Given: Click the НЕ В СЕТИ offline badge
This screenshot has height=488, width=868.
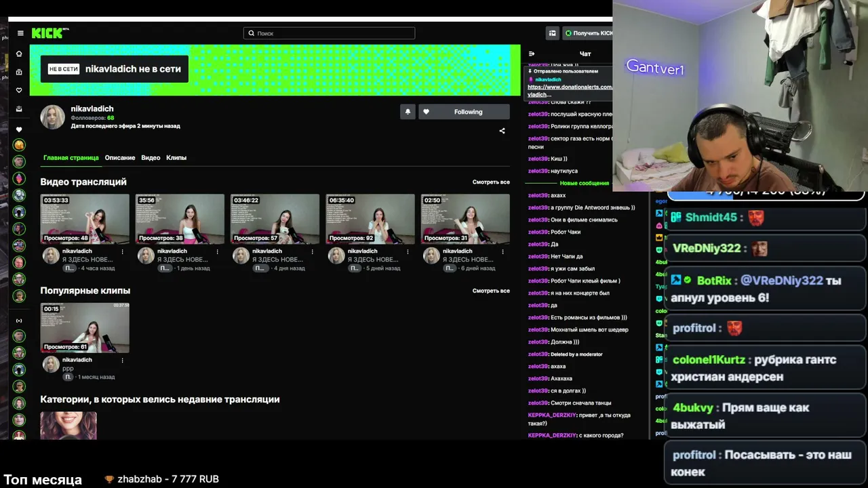Looking at the screenshot, I should [64, 69].
